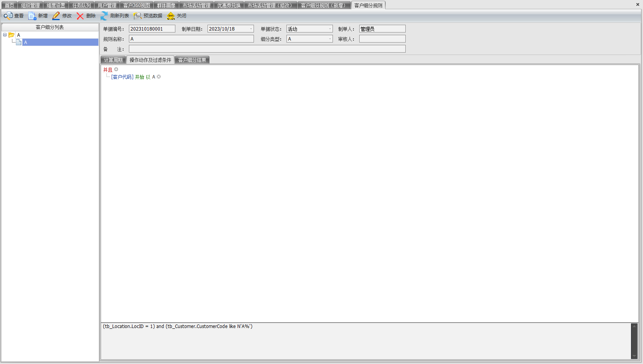Switch to the 维度设置 tab

pyautogui.click(x=56, y=5)
